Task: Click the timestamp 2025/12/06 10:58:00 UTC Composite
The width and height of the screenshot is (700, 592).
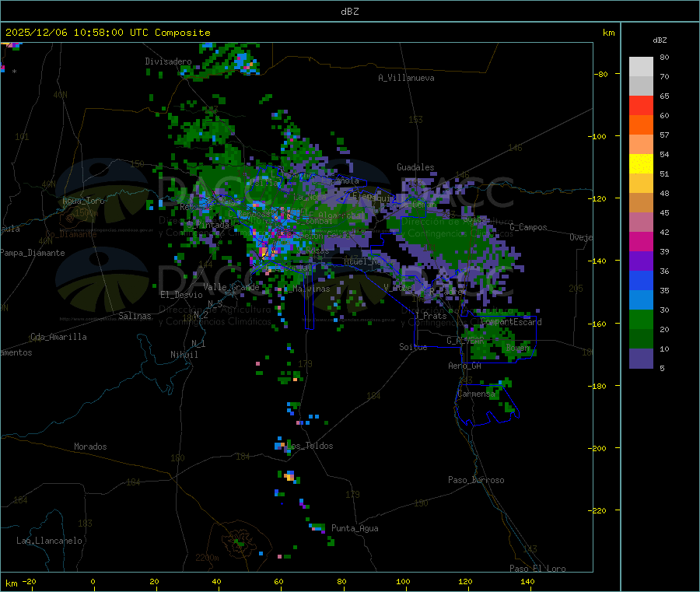Action: [107, 33]
